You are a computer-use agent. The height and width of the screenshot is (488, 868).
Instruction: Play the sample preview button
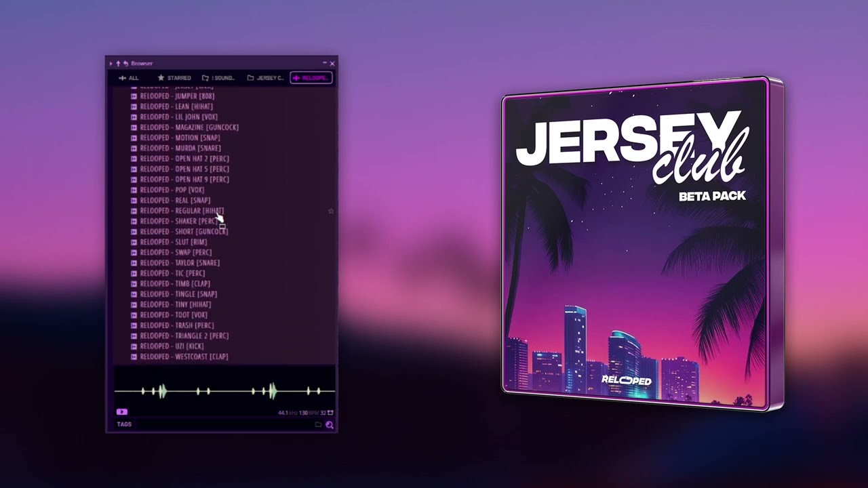[122, 411]
